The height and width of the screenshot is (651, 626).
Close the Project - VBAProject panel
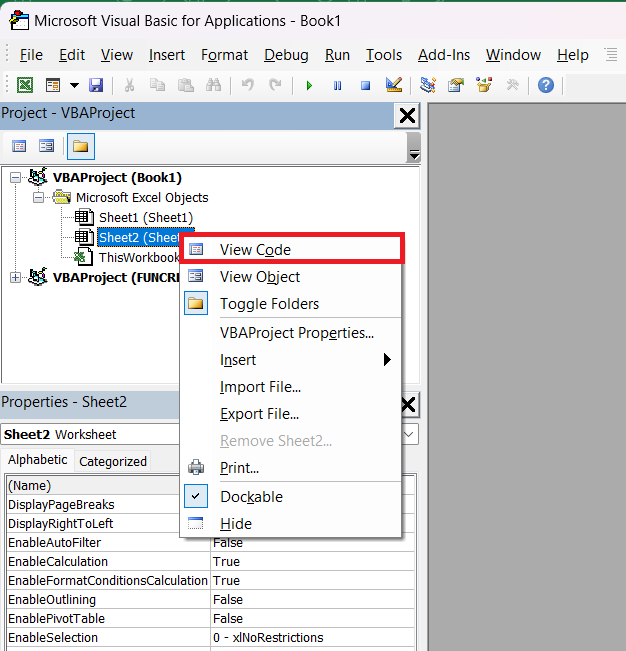pyautogui.click(x=407, y=115)
